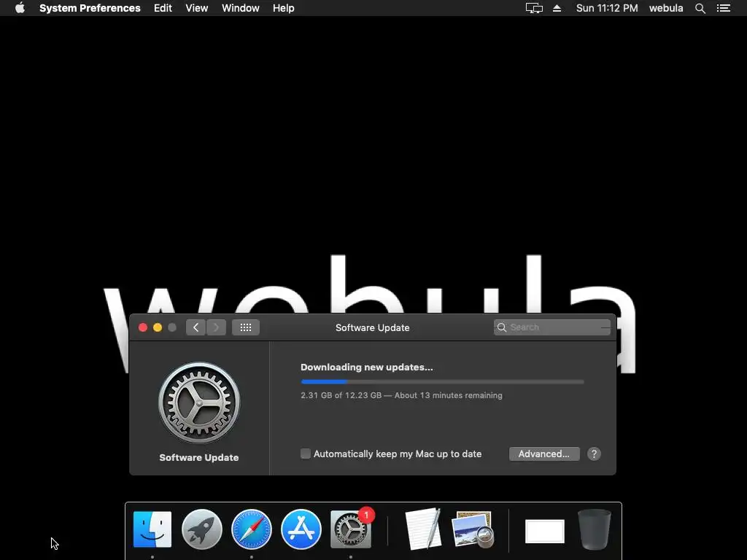Open the Trash in the Dock
Viewport: 747px width, 560px height.
594,529
